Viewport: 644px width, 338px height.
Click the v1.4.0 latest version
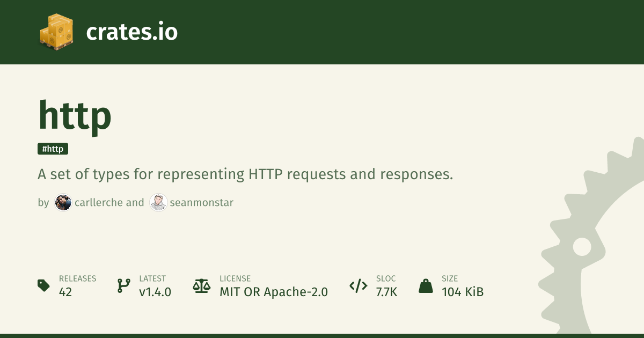click(155, 292)
